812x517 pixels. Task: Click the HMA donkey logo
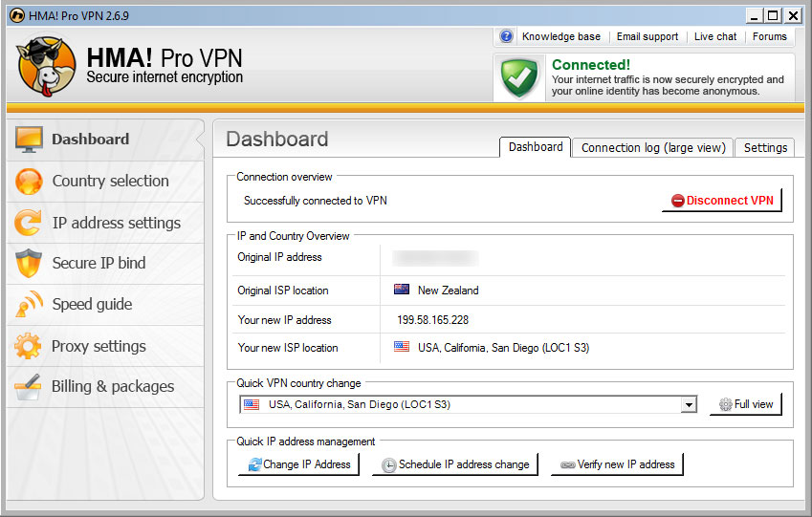coord(46,66)
